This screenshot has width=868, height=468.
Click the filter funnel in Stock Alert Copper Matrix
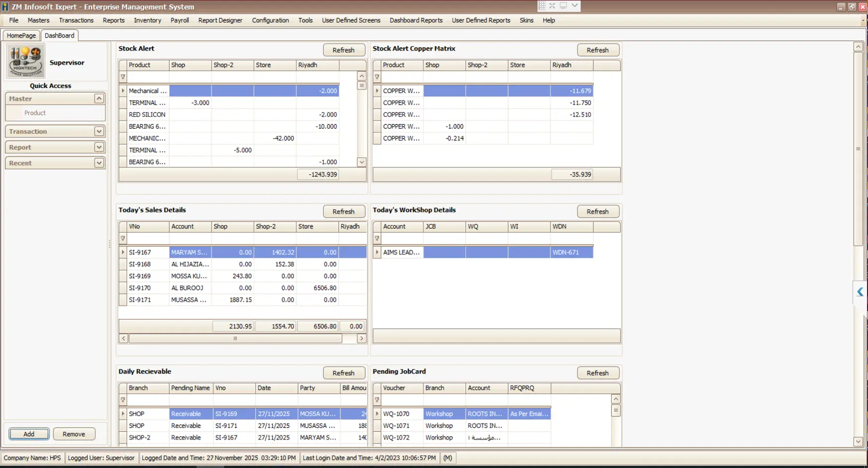pyautogui.click(x=377, y=77)
